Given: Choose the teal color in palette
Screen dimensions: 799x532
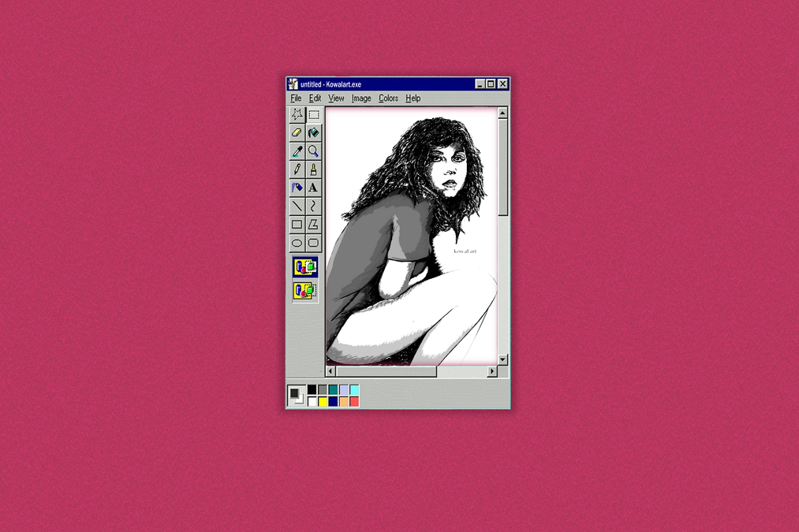Looking at the screenshot, I should tap(334, 390).
